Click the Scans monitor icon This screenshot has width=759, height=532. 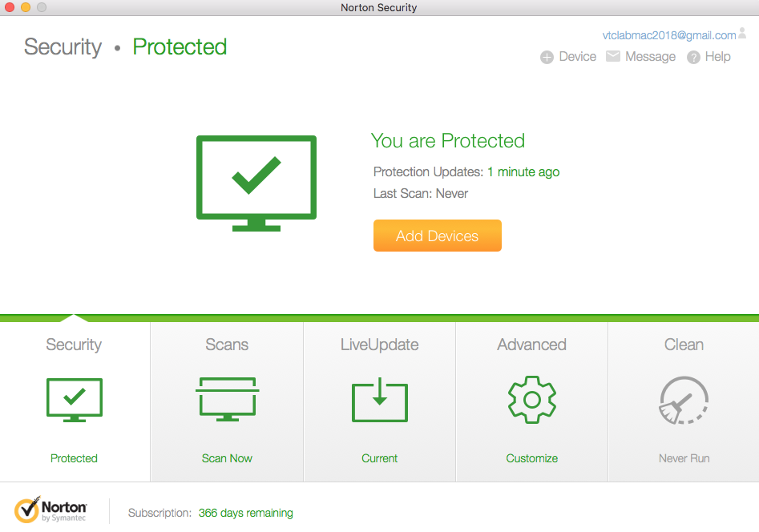coord(227,399)
